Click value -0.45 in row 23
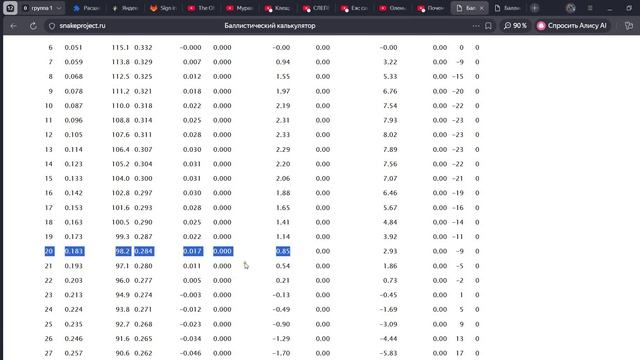This screenshot has height=360, width=640. [388, 295]
